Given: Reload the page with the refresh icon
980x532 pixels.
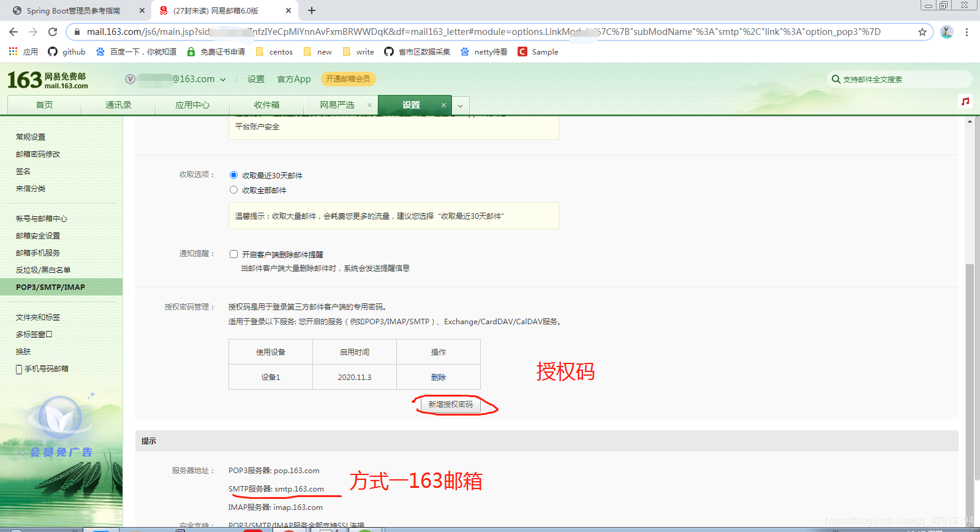Looking at the screenshot, I should (x=53, y=32).
